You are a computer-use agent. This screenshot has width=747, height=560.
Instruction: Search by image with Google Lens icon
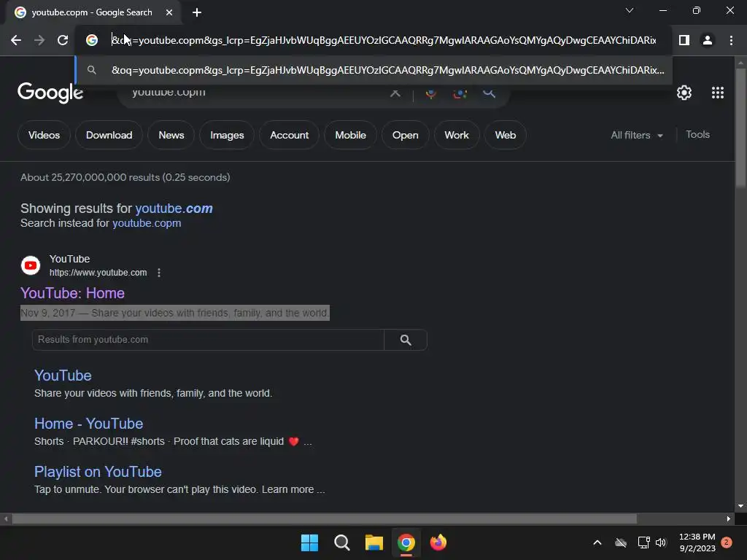(460, 93)
